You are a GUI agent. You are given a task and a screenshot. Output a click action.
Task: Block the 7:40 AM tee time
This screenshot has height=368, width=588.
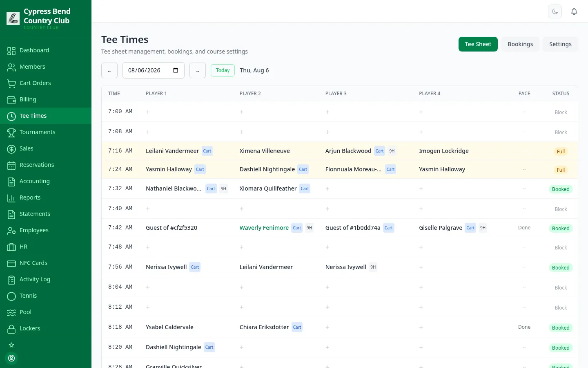(x=561, y=209)
